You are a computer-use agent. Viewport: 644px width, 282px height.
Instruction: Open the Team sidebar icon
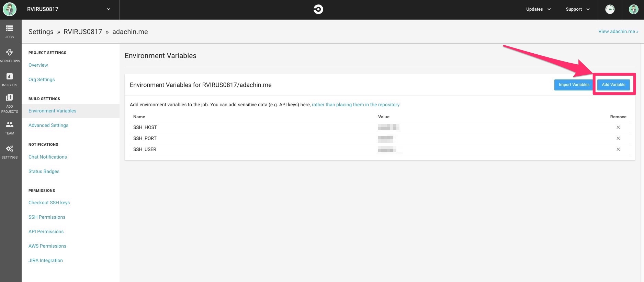tap(10, 128)
